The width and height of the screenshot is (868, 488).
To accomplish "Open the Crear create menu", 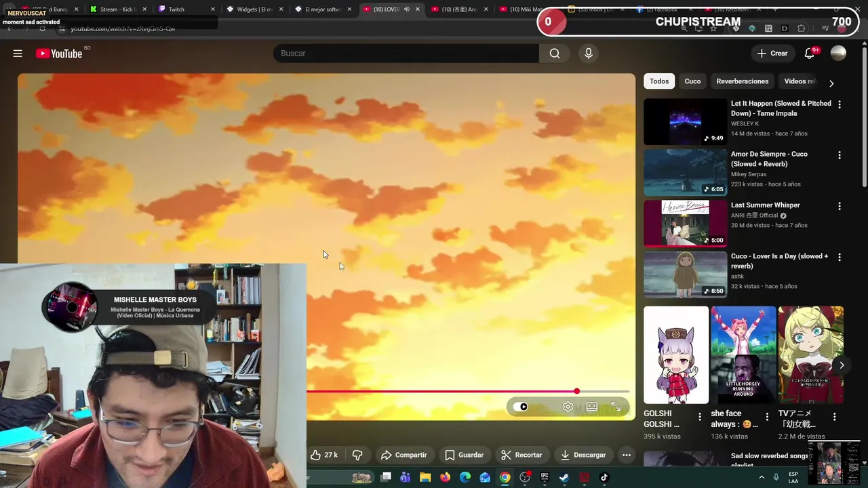I will coord(772,54).
